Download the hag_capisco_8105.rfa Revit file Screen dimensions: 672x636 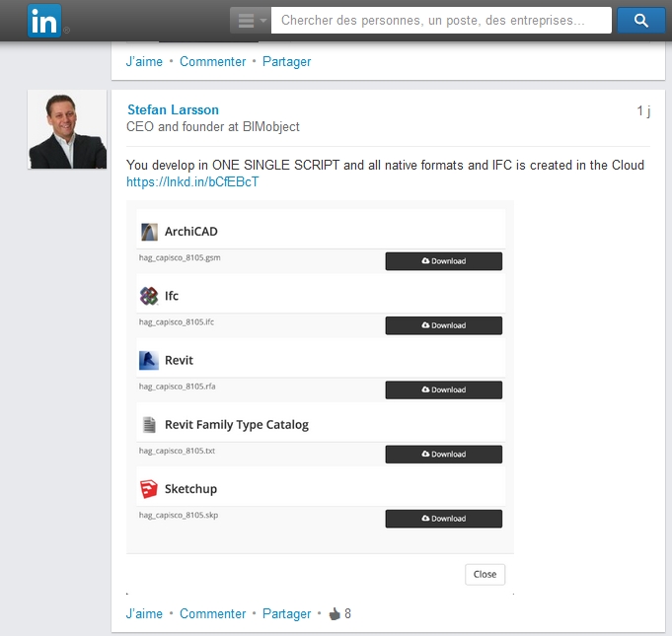443,389
